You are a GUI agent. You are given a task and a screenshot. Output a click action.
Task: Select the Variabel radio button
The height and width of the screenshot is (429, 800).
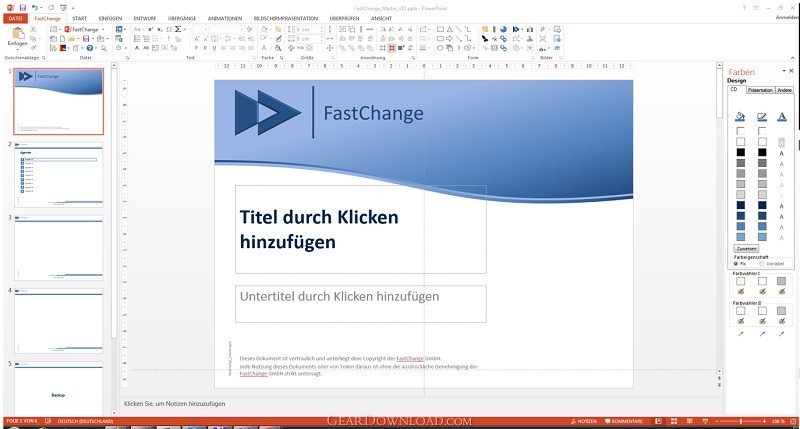(x=761, y=264)
